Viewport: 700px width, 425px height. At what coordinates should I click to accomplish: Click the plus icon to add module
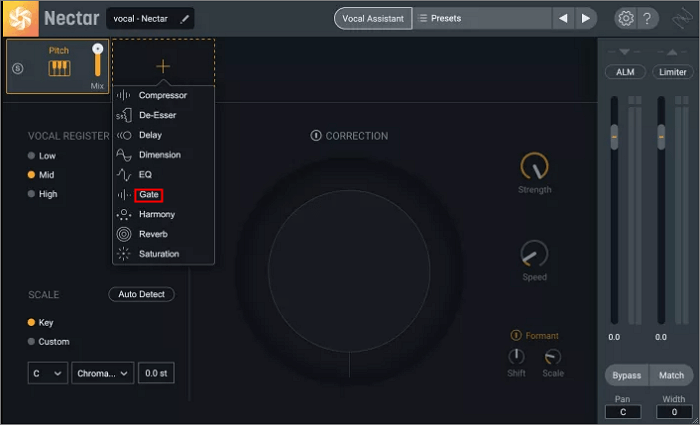click(162, 66)
